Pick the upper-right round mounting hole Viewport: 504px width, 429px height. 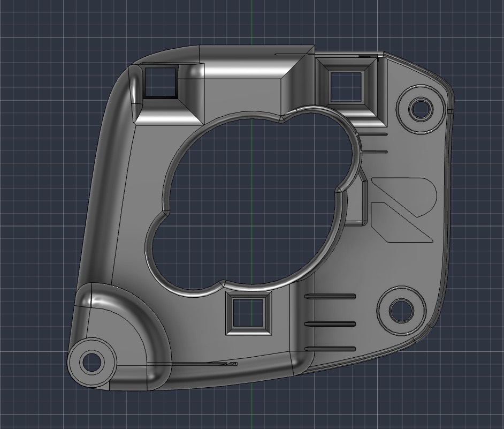pos(421,109)
